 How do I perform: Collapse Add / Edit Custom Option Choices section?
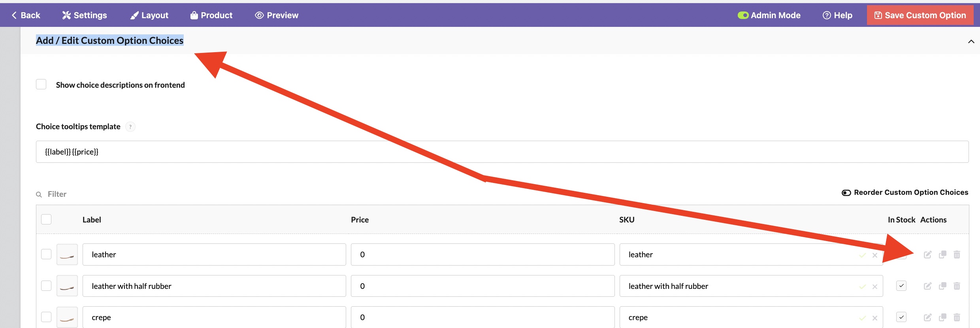971,41
